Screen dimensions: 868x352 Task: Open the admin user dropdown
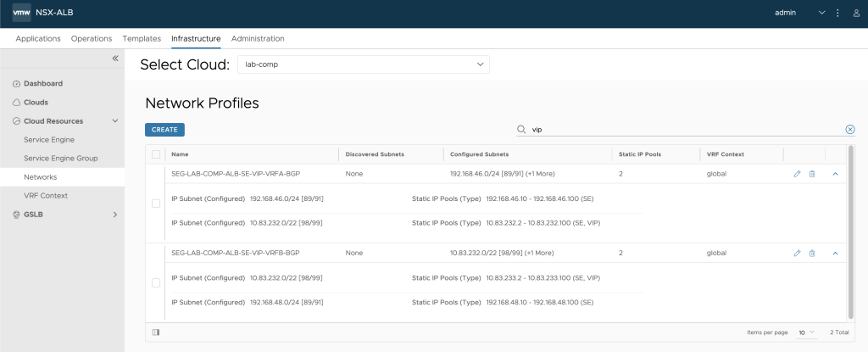799,13
